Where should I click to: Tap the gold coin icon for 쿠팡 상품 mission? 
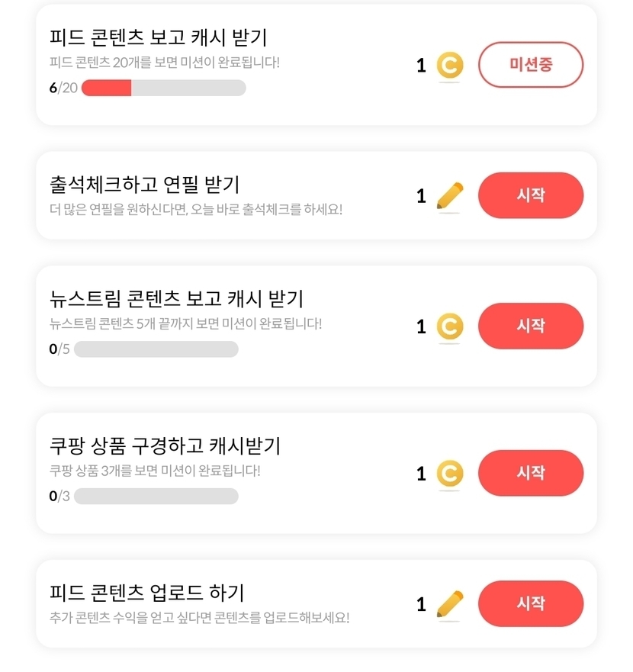click(x=449, y=474)
